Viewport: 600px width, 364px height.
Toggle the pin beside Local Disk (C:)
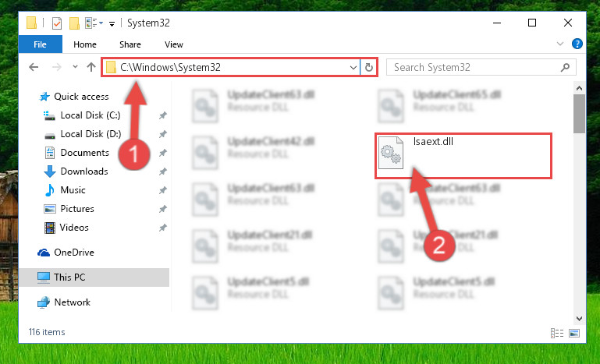[x=162, y=115]
